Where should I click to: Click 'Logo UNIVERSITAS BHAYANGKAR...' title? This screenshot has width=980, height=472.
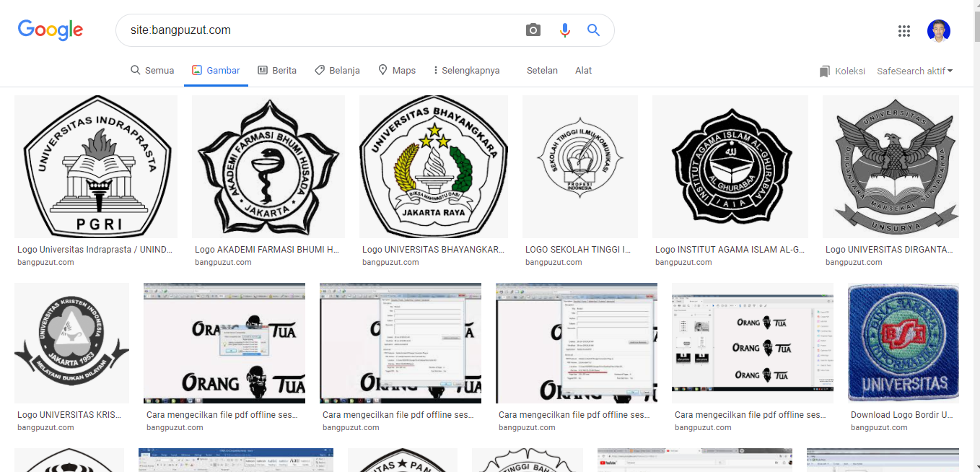pyautogui.click(x=433, y=250)
